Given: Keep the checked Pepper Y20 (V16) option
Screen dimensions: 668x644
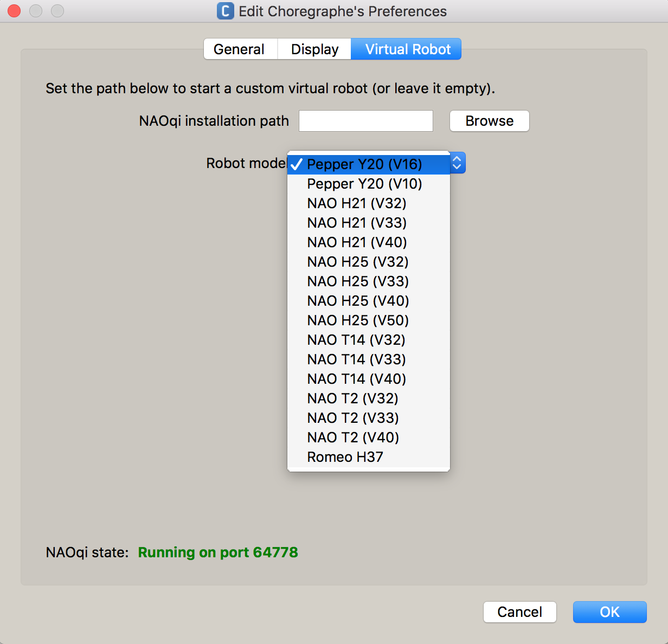Looking at the screenshot, I should 364,164.
